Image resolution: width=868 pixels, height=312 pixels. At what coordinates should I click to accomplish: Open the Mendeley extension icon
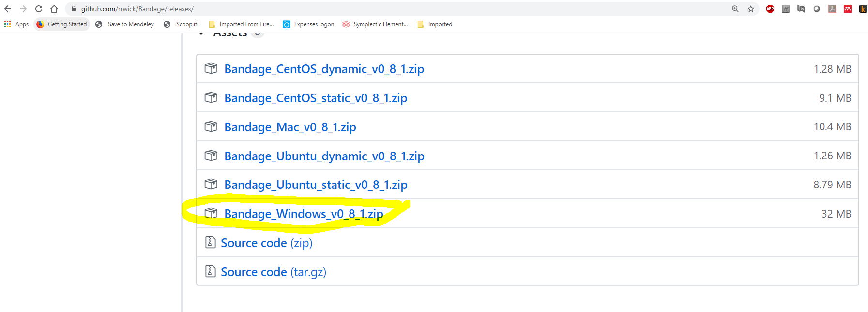point(848,9)
